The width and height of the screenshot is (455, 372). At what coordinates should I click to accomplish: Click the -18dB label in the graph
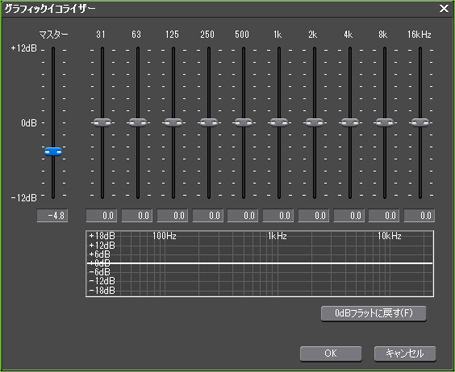coord(102,291)
